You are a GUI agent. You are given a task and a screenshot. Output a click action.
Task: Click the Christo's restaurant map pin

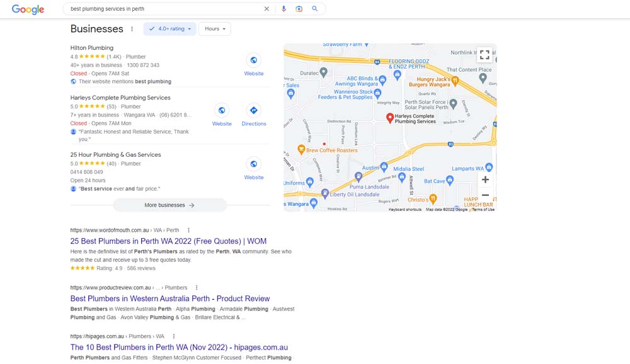click(x=433, y=198)
